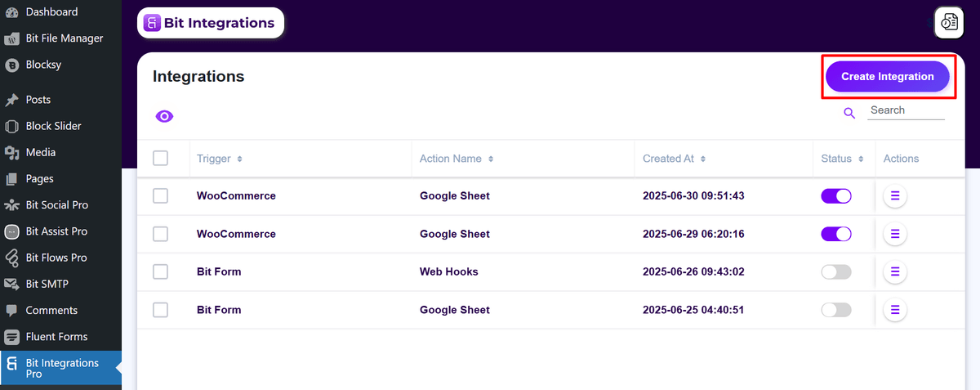
Task: Enable status toggle for 2025-06-25 integration
Action: (836, 310)
